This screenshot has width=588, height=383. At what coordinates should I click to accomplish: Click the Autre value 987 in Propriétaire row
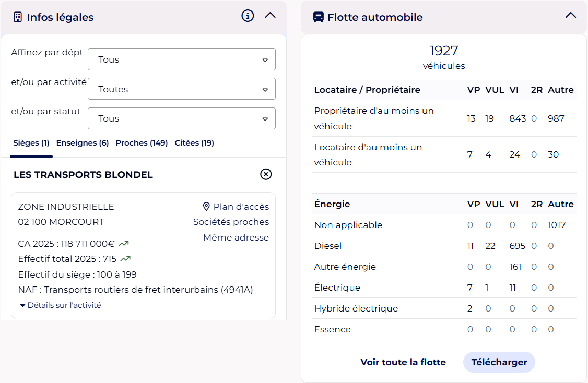(x=556, y=118)
